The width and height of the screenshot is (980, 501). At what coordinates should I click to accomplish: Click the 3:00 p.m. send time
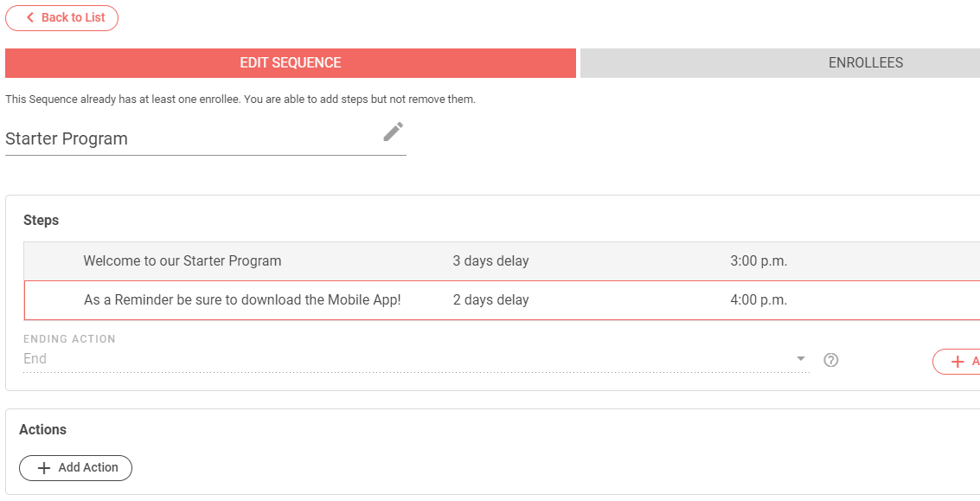(759, 261)
